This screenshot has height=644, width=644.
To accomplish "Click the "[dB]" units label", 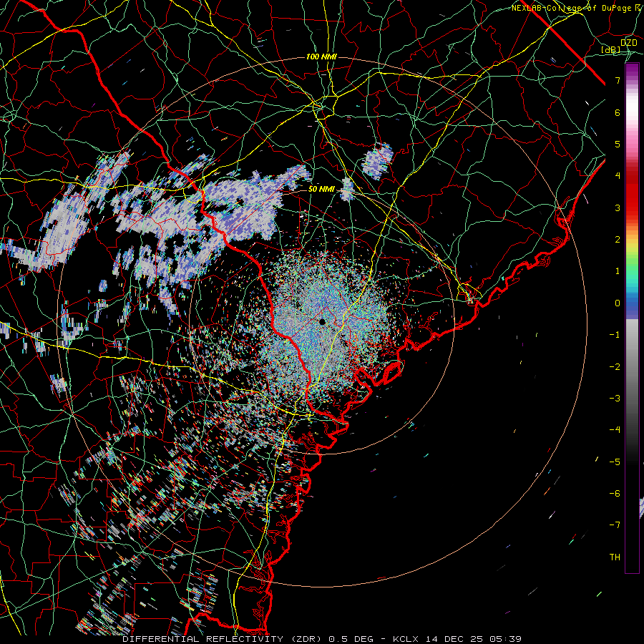I will [611, 50].
